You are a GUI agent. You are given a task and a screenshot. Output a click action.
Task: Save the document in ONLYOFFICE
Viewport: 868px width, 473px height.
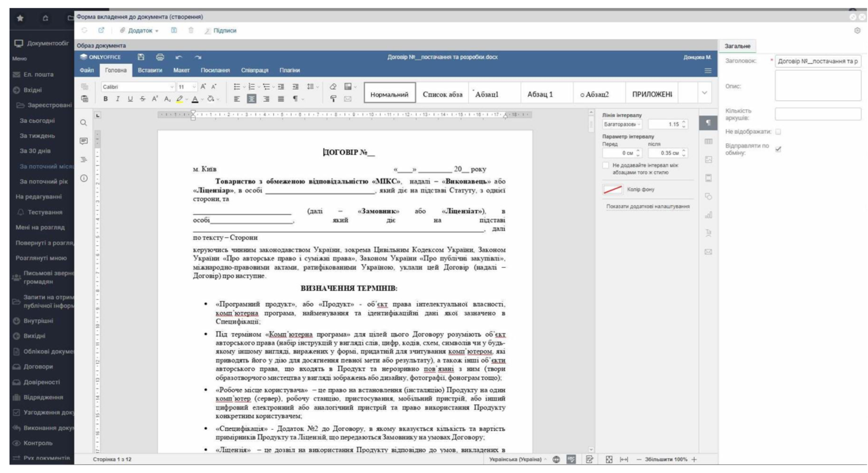(141, 57)
